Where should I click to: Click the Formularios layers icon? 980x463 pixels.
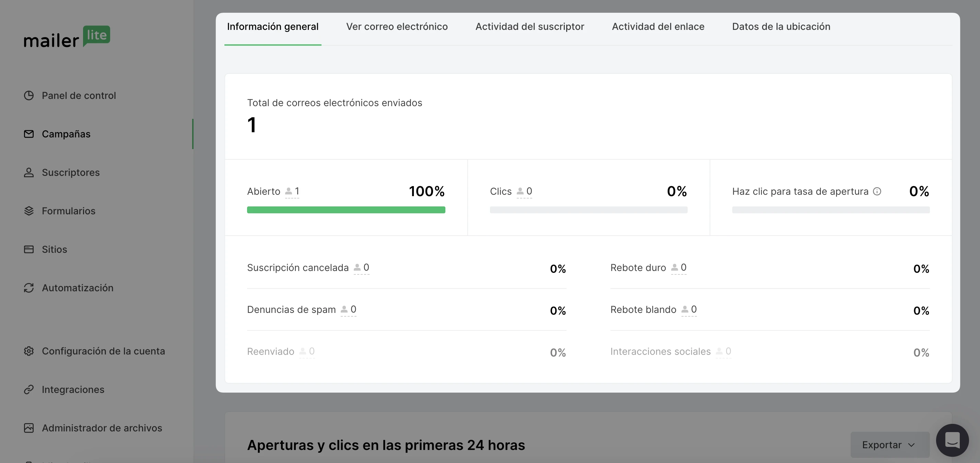(x=29, y=211)
